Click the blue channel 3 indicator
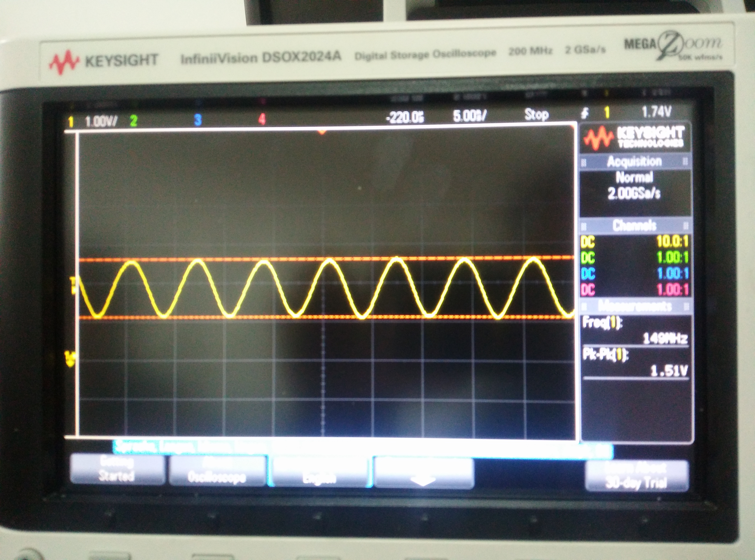 (x=198, y=120)
